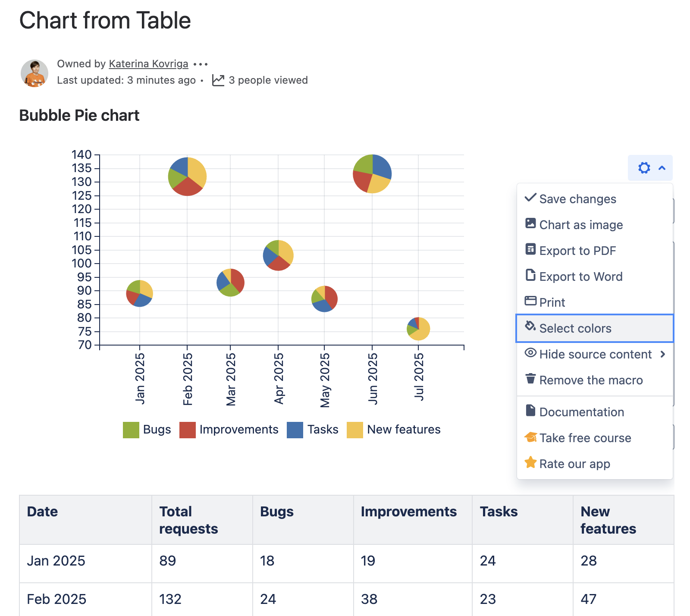This screenshot has height=616, width=690.
Task: Open Katerina Kovriga's profile link
Action: pyautogui.click(x=148, y=64)
